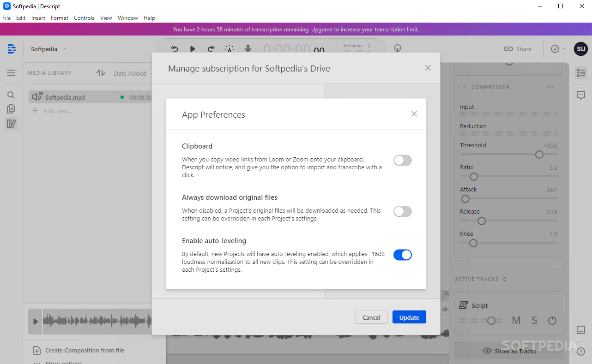
Task: Open the hamburger sidebar menu
Action: (x=11, y=73)
